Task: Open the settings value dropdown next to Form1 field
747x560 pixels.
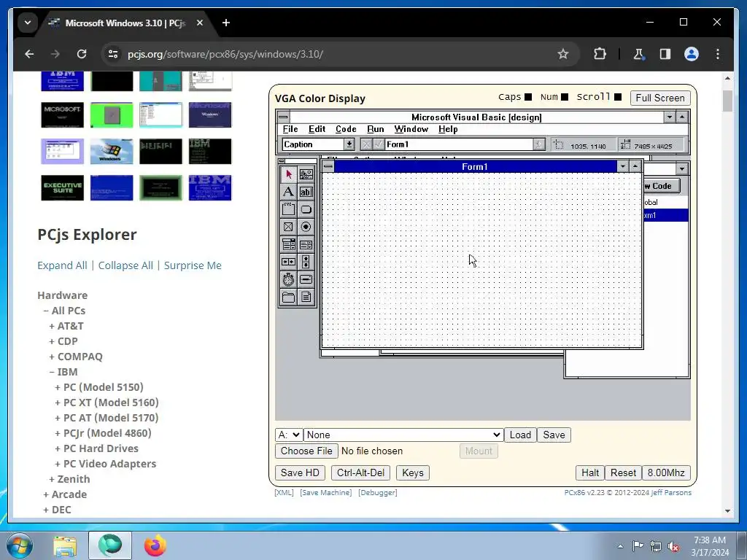Action: [x=539, y=144]
